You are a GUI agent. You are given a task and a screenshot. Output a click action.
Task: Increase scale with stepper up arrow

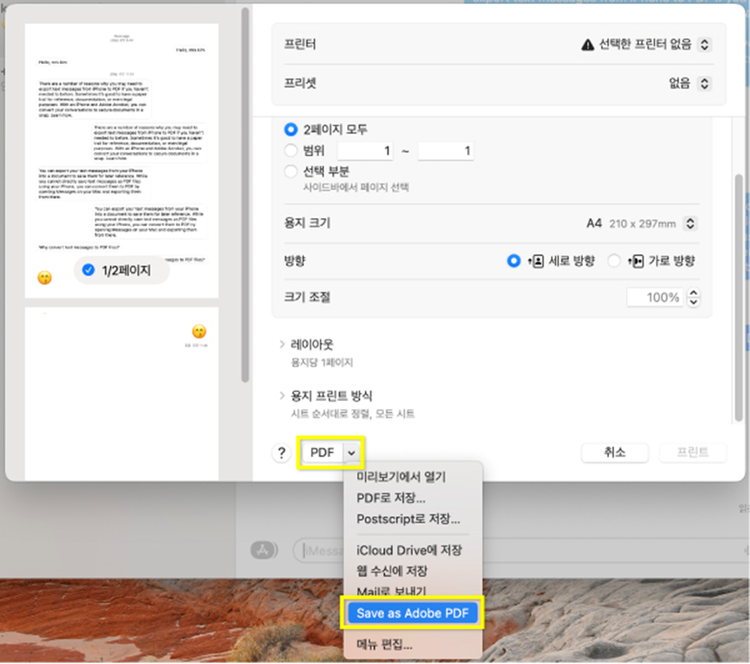[694, 292]
